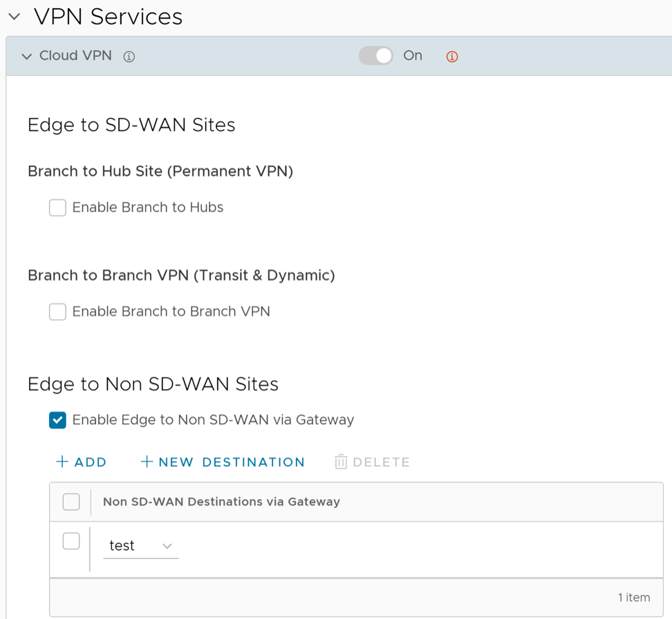Select all destinations using header checkbox

click(x=71, y=502)
